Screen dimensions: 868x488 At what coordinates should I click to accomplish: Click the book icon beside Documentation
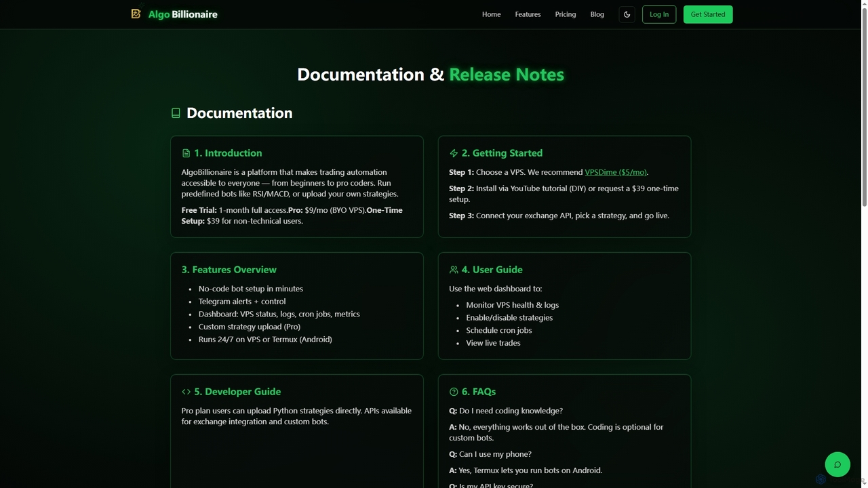coord(176,113)
